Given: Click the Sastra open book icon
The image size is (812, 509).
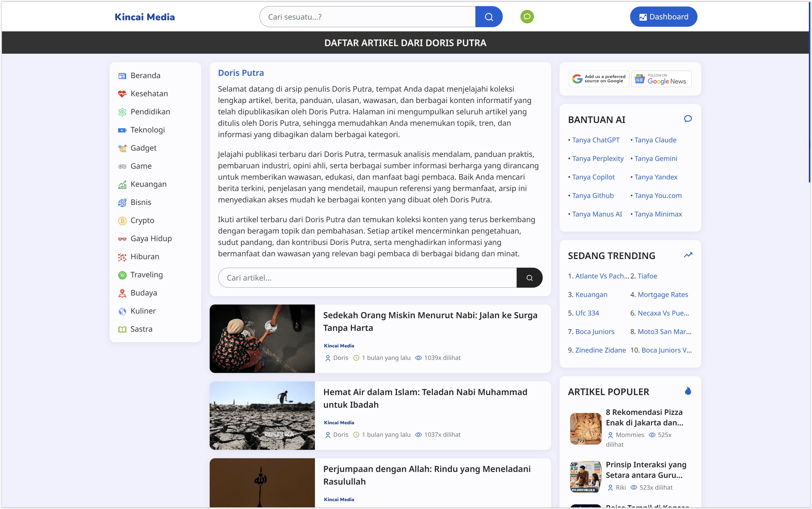Looking at the screenshot, I should [122, 330].
